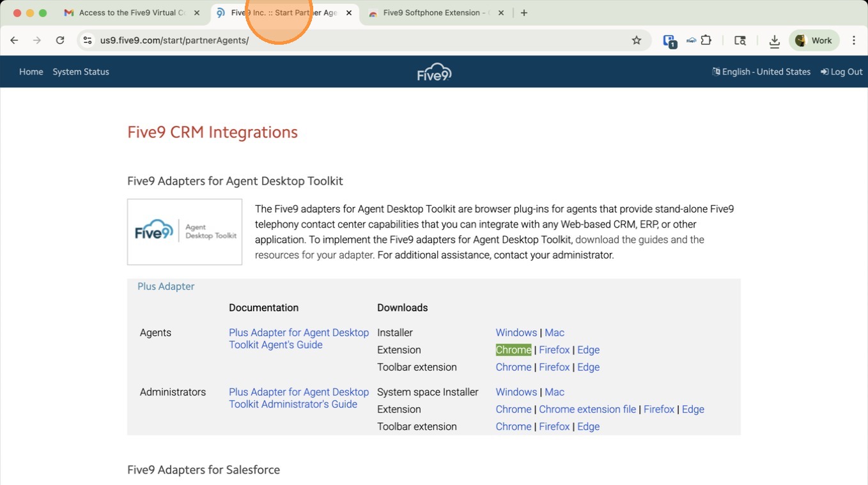Bookmark this page with the star
The height and width of the screenshot is (485, 868).
[637, 40]
